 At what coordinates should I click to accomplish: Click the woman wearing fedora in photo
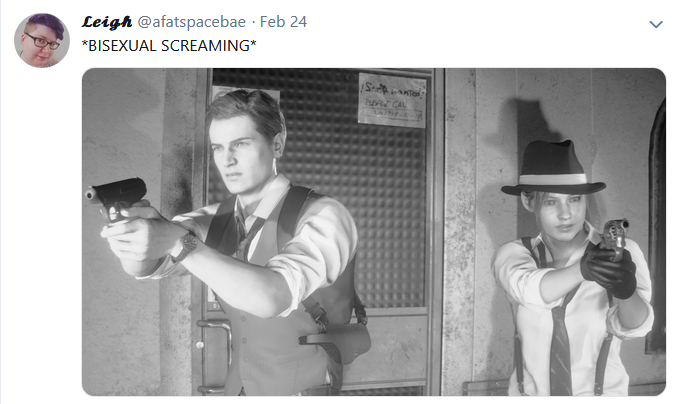pos(573,268)
